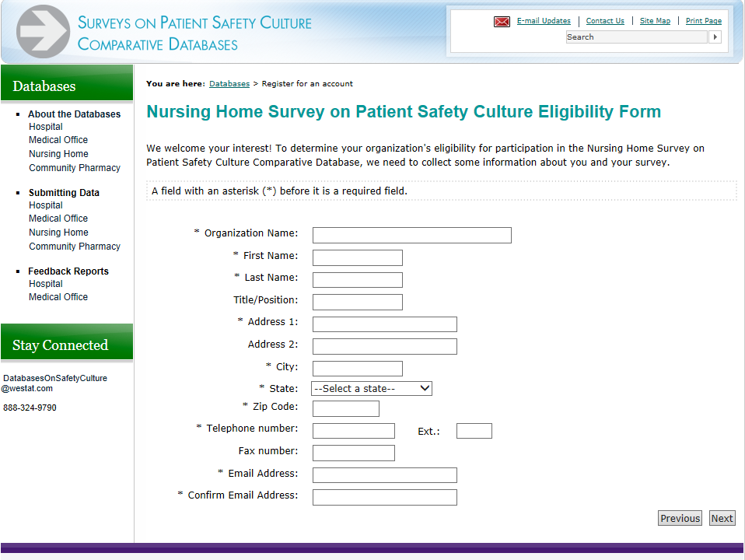Click the Zip Code input field
This screenshot has width=745, height=560.
(345, 408)
